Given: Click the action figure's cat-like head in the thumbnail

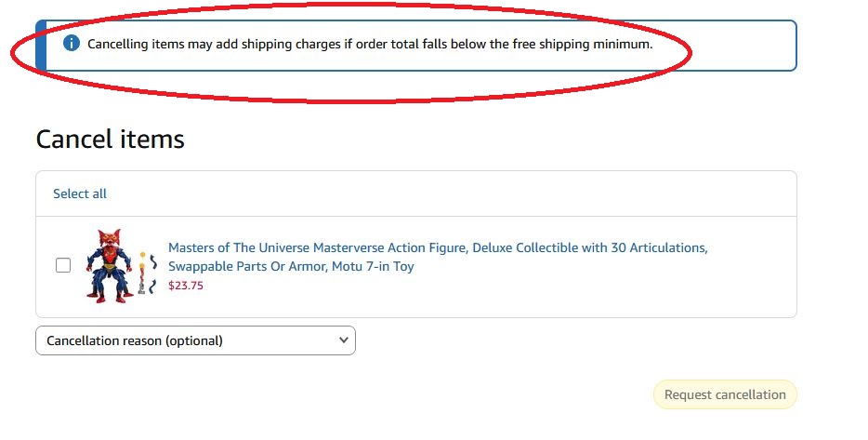Looking at the screenshot, I should (x=109, y=238).
